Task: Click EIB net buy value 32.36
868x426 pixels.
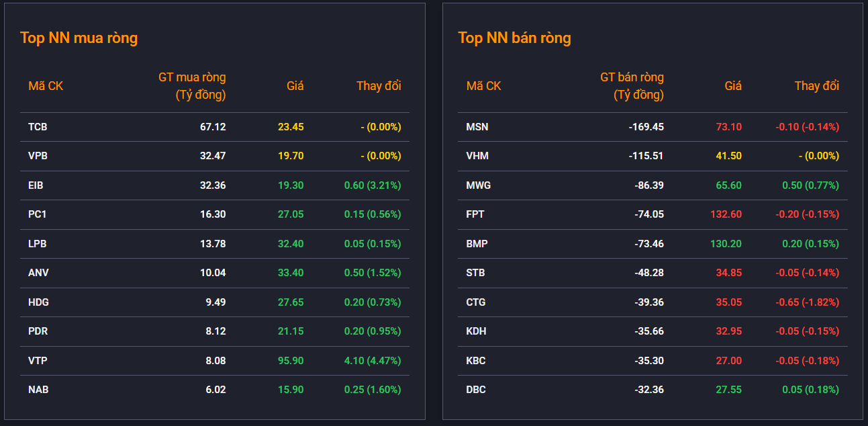Action: (213, 185)
